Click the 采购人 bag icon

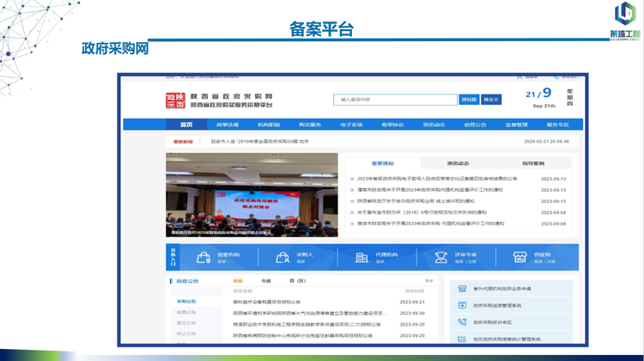coord(283,257)
